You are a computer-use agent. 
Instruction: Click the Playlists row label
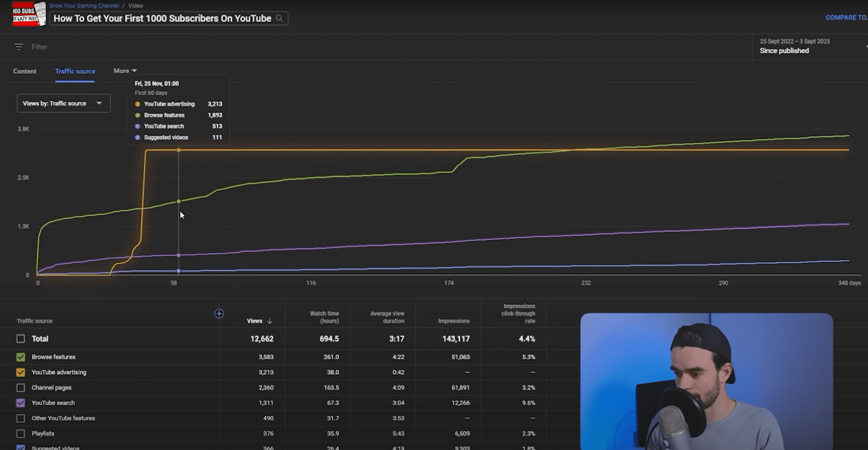(x=43, y=433)
